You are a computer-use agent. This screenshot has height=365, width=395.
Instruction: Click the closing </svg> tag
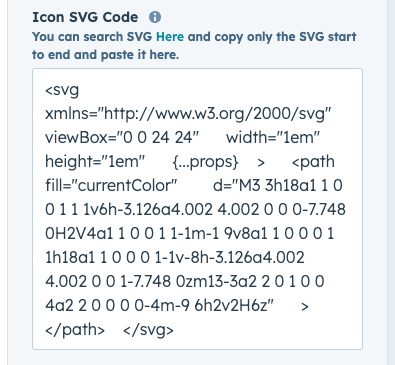(148, 330)
